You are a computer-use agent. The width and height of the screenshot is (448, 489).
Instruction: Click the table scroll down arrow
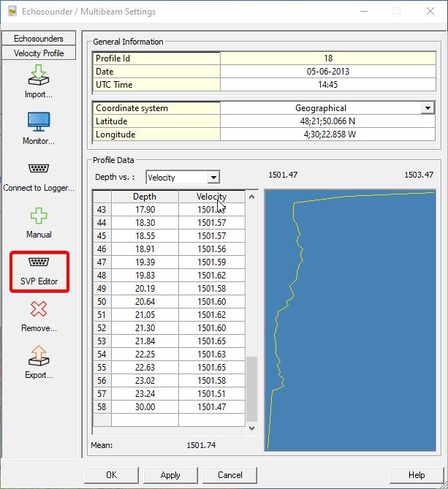(x=251, y=428)
